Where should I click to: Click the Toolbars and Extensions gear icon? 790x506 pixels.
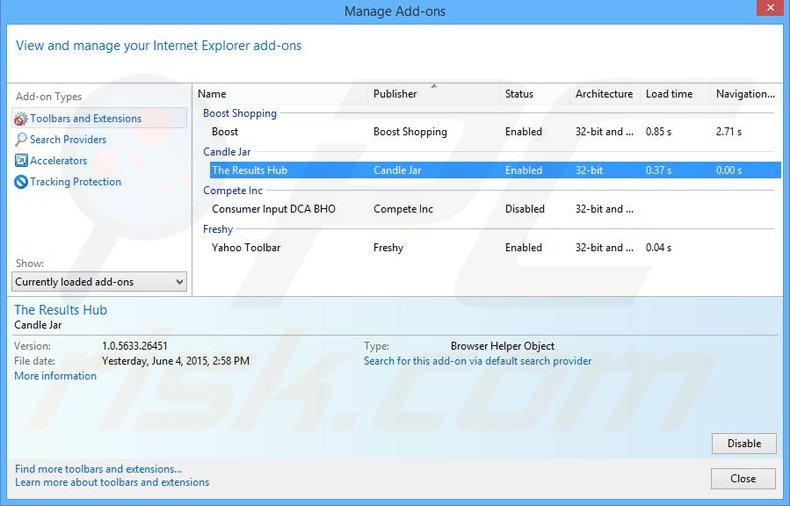pyautogui.click(x=21, y=119)
